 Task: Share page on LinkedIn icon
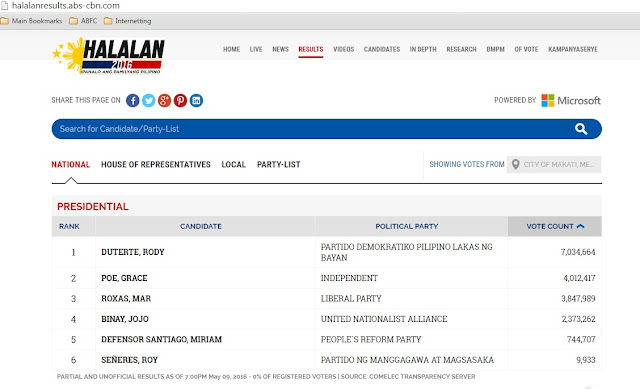[x=196, y=100]
